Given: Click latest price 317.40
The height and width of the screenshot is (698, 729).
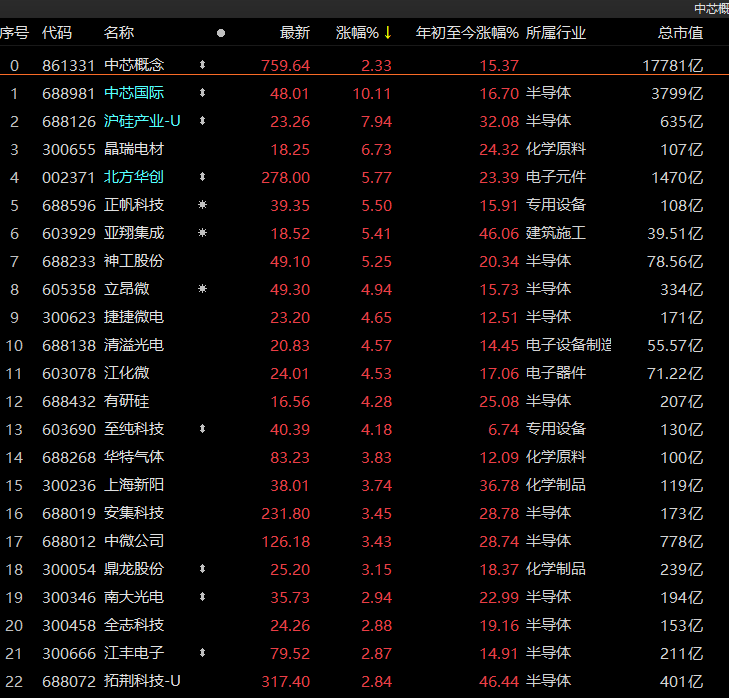Looking at the screenshot, I should 285,681.
